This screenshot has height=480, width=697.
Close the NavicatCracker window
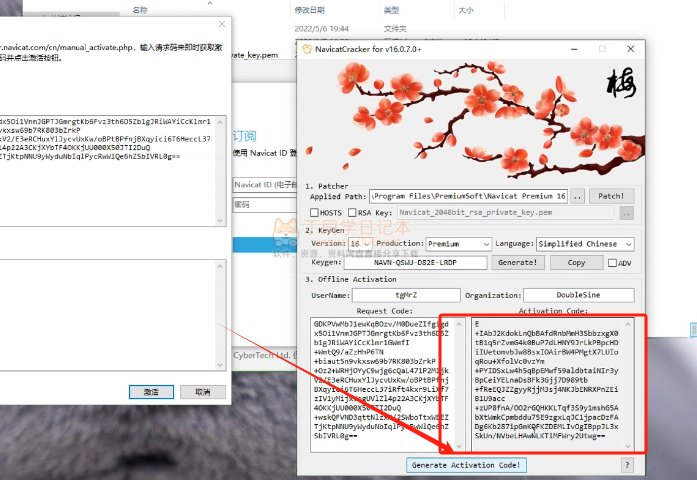630,49
